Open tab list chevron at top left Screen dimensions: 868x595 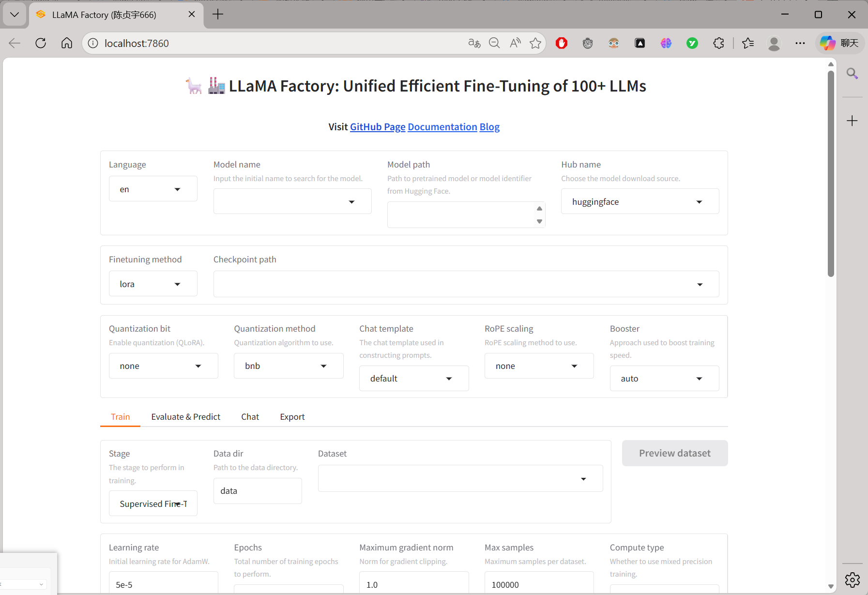[15, 15]
